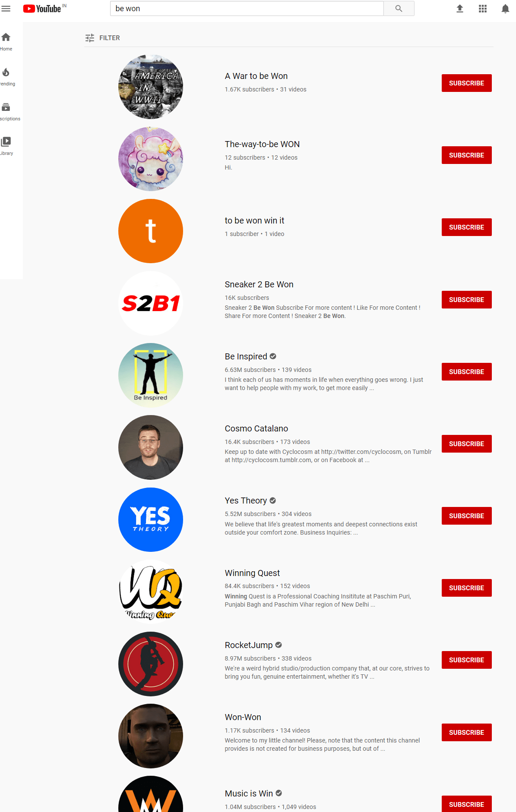Subscribe to A War to be Won
The image size is (516, 812).
coord(466,83)
